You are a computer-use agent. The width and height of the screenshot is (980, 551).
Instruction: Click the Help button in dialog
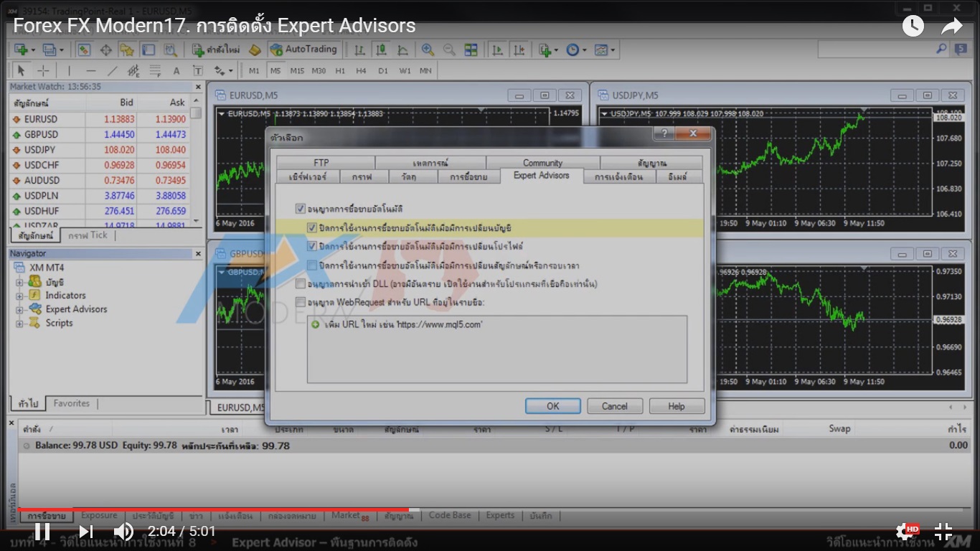(677, 406)
